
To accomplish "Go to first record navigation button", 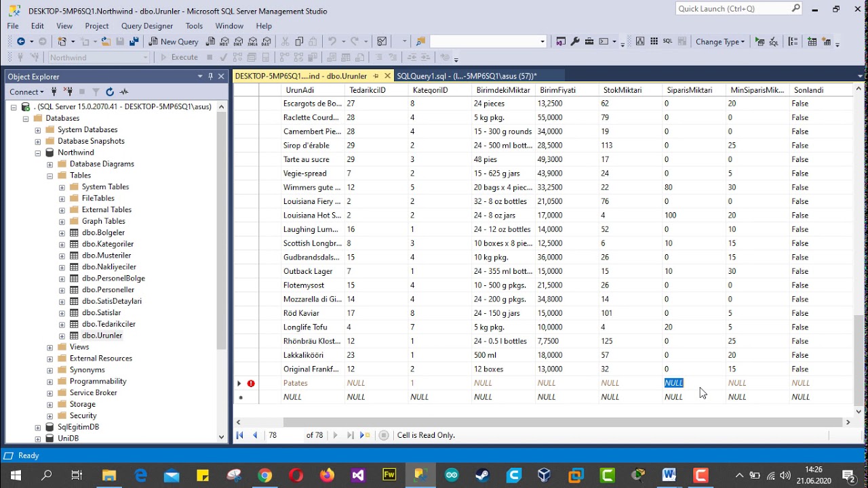I will click(239, 435).
